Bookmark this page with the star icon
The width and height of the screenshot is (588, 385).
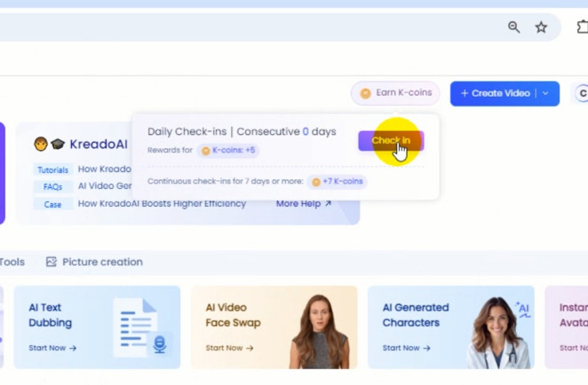[x=541, y=27]
